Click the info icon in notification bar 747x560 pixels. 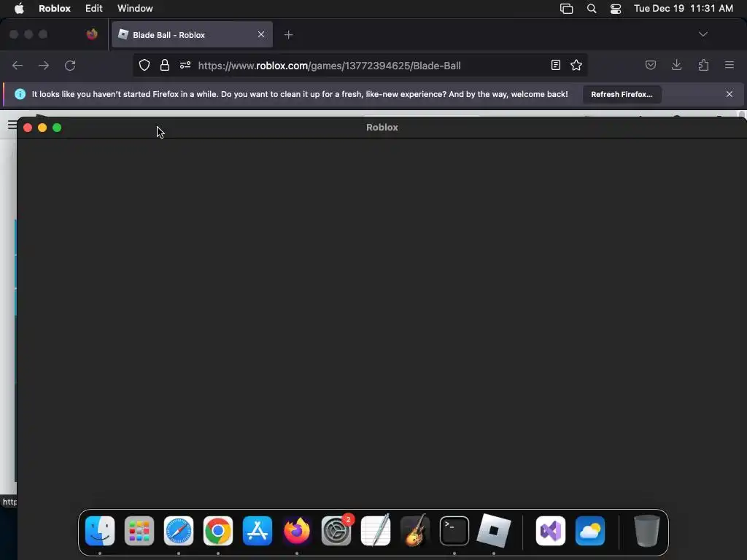coord(20,94)
